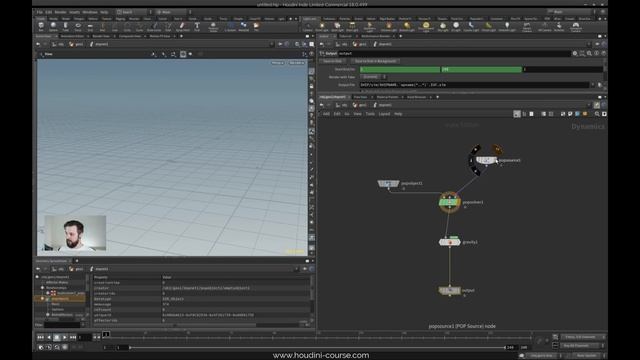640x360 pixels.
Task: Open the No cam viewport dropdown
Action: coord(297,63)
